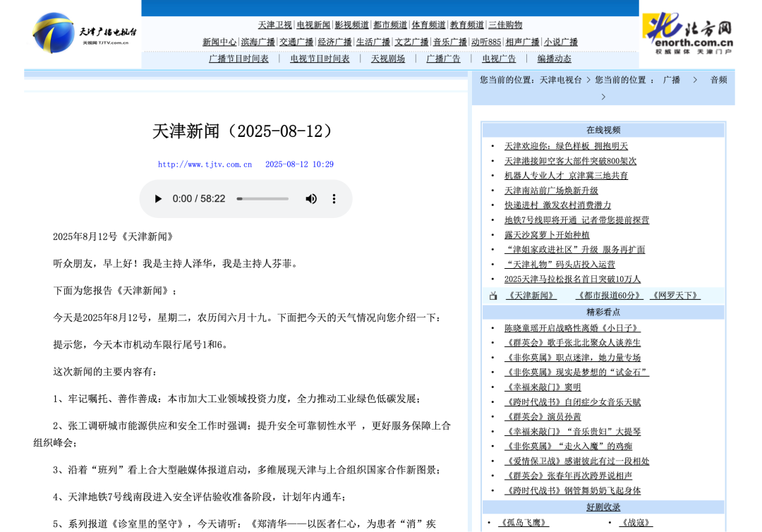Open 天津港接卸空客大部件突破800架次
762x532 pixels.
coord(571,161)
